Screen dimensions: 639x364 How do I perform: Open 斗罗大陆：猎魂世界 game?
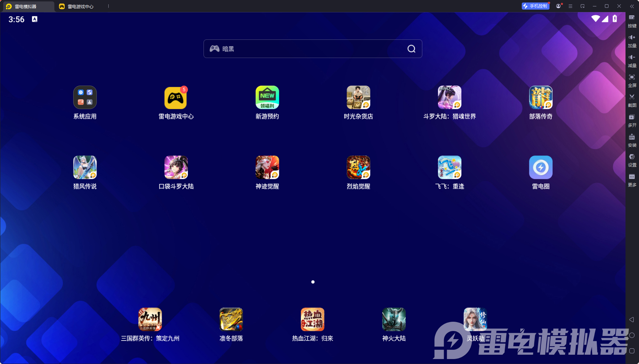[x=450, y=97]
